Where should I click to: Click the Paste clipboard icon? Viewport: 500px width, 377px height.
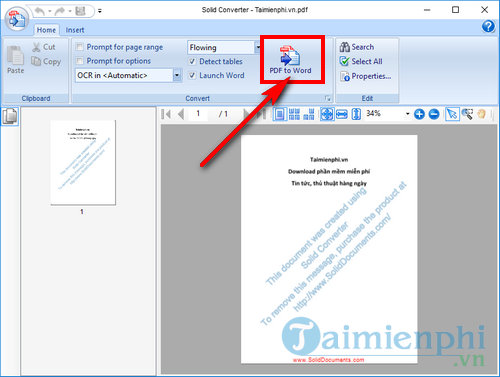pyautogui.click(x=15, y=60)
